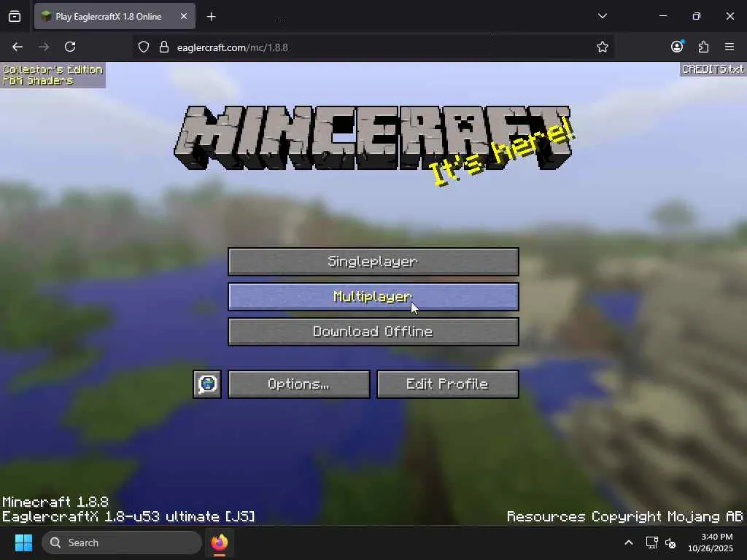Open the recent browsing Firefox View icon
The height and width of the screenshot is (560, 747).
15,16
